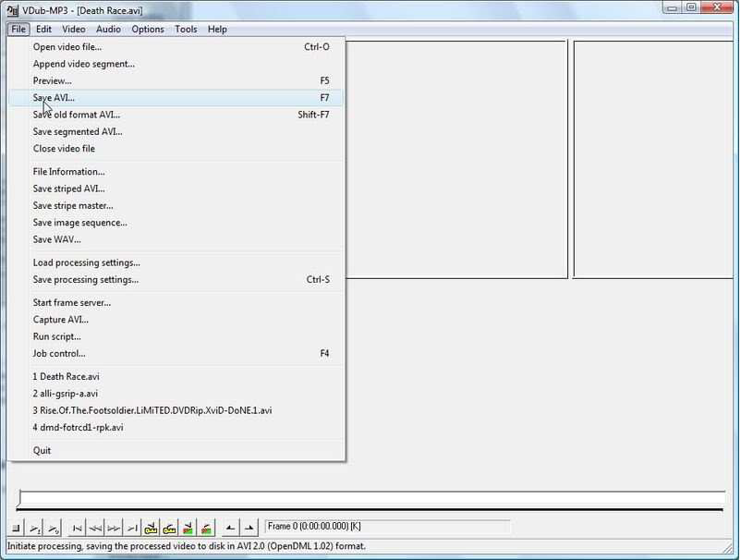Open recent file dmd-fotrcd1-rpk.avi
Screen dimensions: 753x560
click(x=176, y=428)
